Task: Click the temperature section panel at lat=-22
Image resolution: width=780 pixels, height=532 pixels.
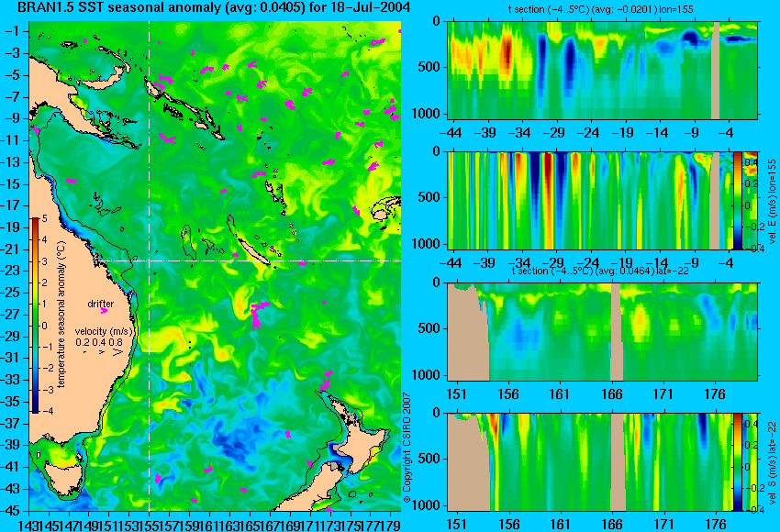Action: coord(602,332)
